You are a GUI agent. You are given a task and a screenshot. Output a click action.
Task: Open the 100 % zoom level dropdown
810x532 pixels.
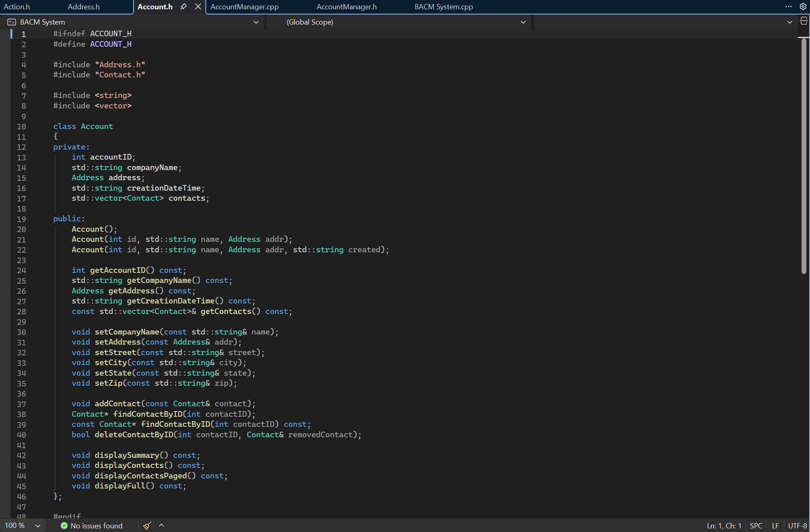(22, 526)
